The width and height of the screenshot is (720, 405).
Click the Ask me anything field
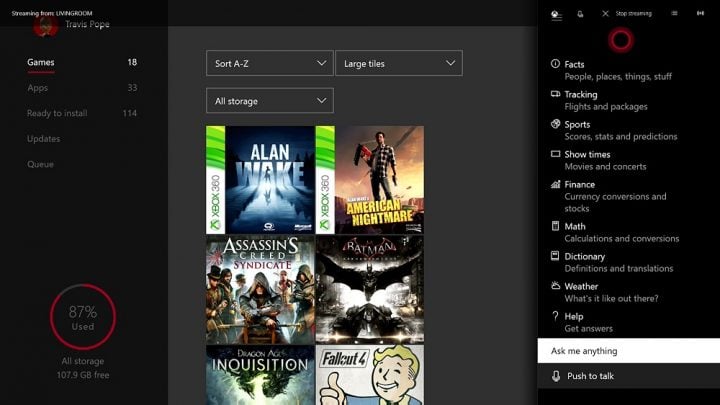pyautogui.click(x=629, y=351)
